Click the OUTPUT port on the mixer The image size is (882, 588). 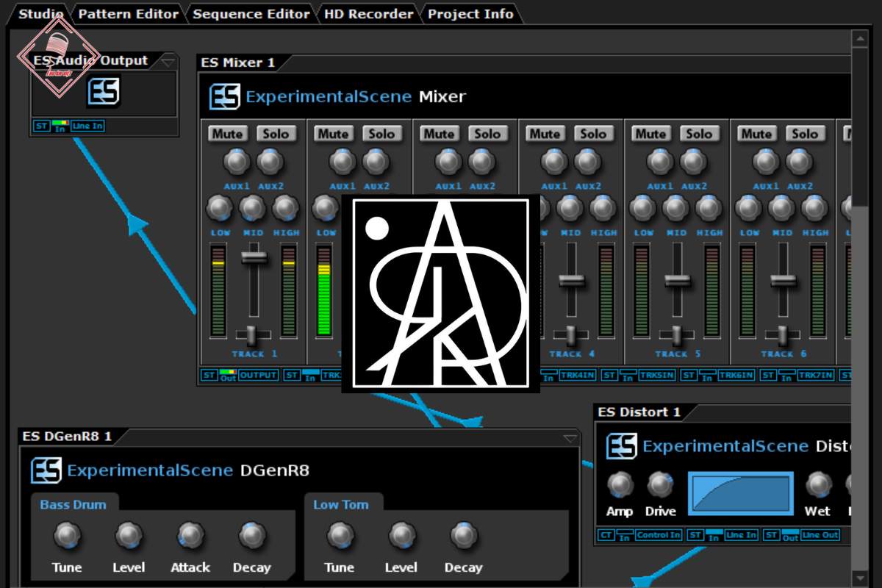click(258, 376)
